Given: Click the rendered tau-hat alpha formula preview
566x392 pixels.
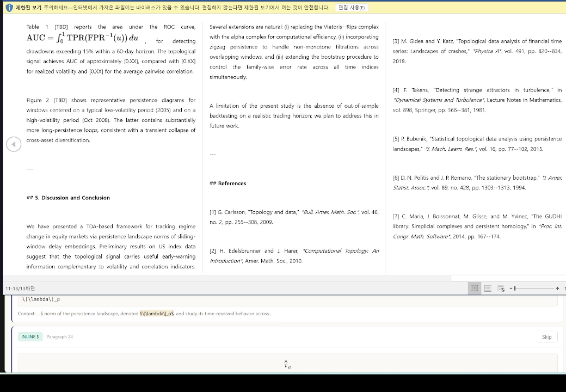Looking at the screenshot, I should pyautogui.click(x=287, y=364).
